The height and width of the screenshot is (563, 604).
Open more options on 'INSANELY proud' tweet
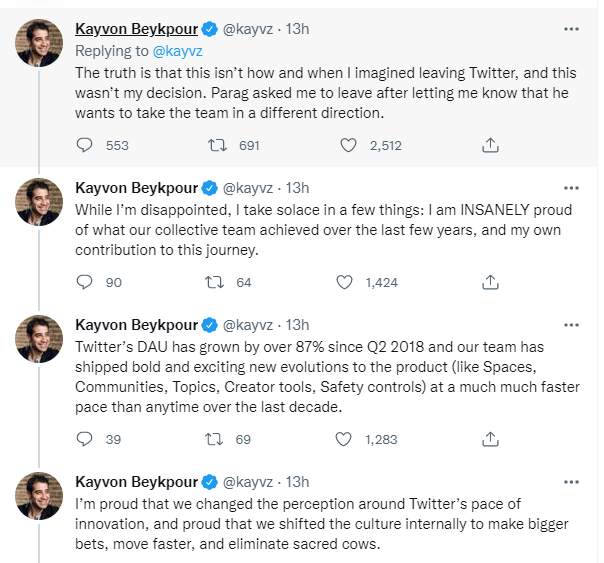pos(571,187)
